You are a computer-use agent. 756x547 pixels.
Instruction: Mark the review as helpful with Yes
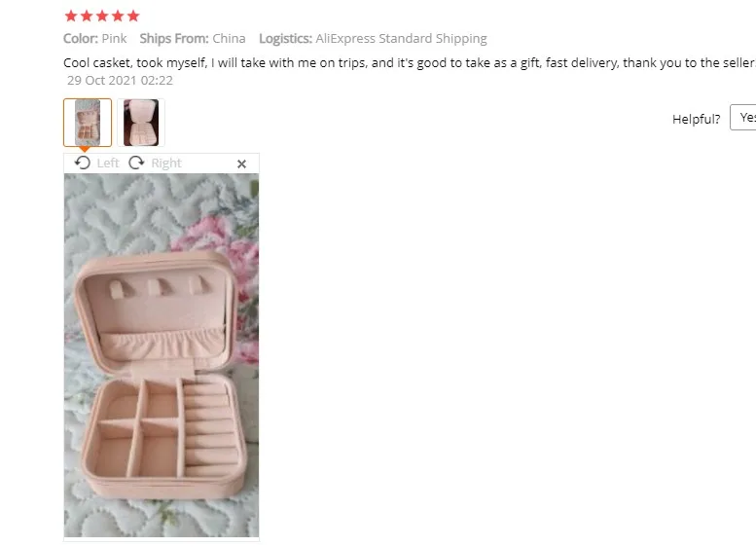(x=743, y=117)
